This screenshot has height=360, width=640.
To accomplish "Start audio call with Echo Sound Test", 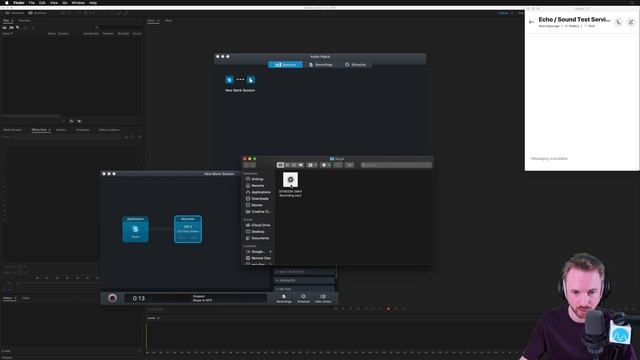I will (x=618, y=22).
